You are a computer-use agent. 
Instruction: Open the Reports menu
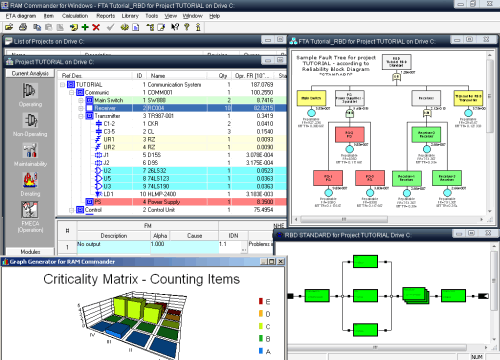point(105,16)
